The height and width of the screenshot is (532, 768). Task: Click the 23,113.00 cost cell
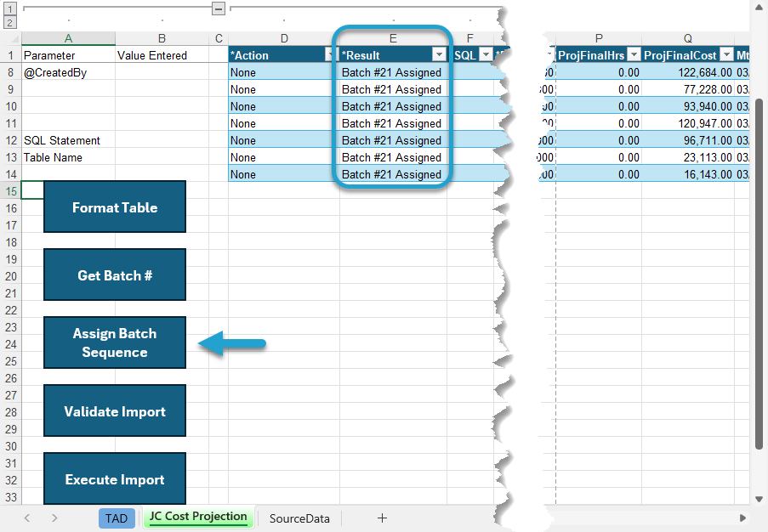coord(688,157)
